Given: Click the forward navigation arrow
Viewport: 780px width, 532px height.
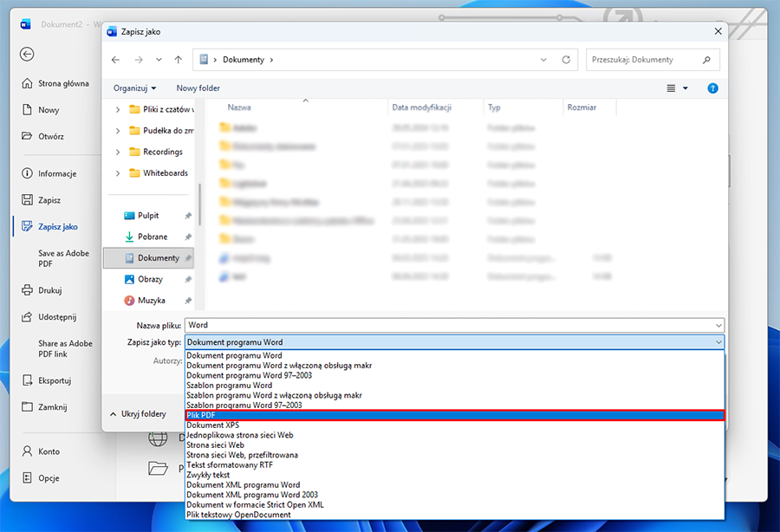Looking at the screenshot, I should (x=139, y=60).
